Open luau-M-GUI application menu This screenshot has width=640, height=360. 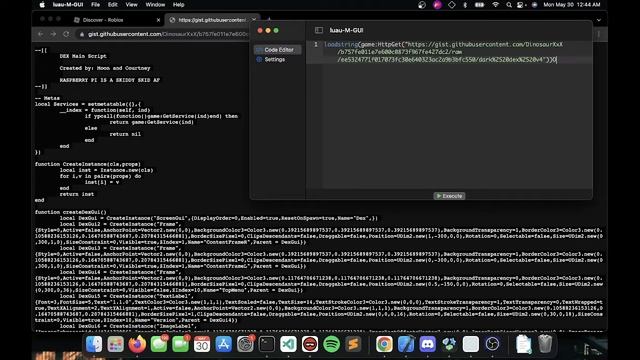coord(68,5)
